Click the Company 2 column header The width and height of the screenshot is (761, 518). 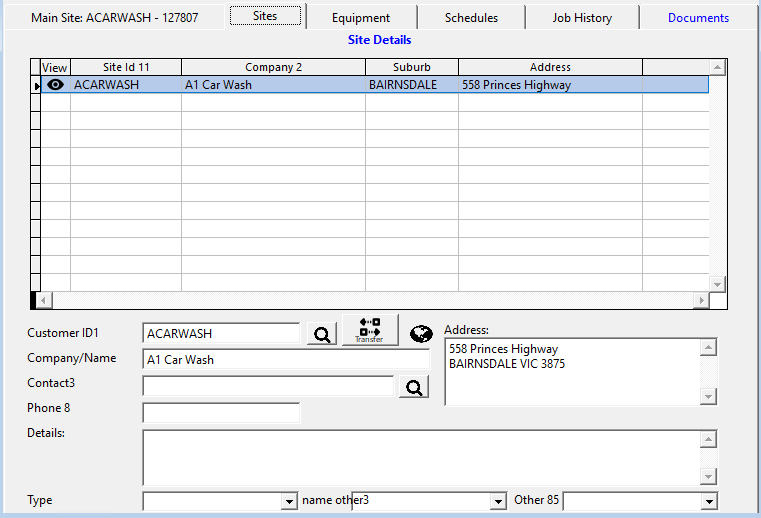[273, 67]
